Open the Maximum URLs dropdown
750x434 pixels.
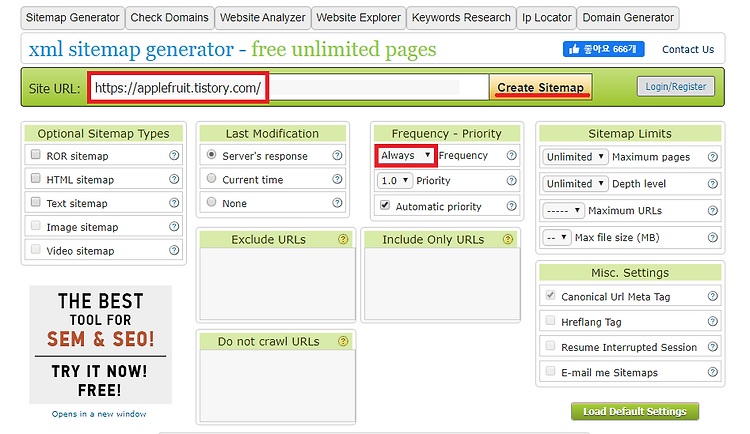pyautogui.click(x=563, y=211)
